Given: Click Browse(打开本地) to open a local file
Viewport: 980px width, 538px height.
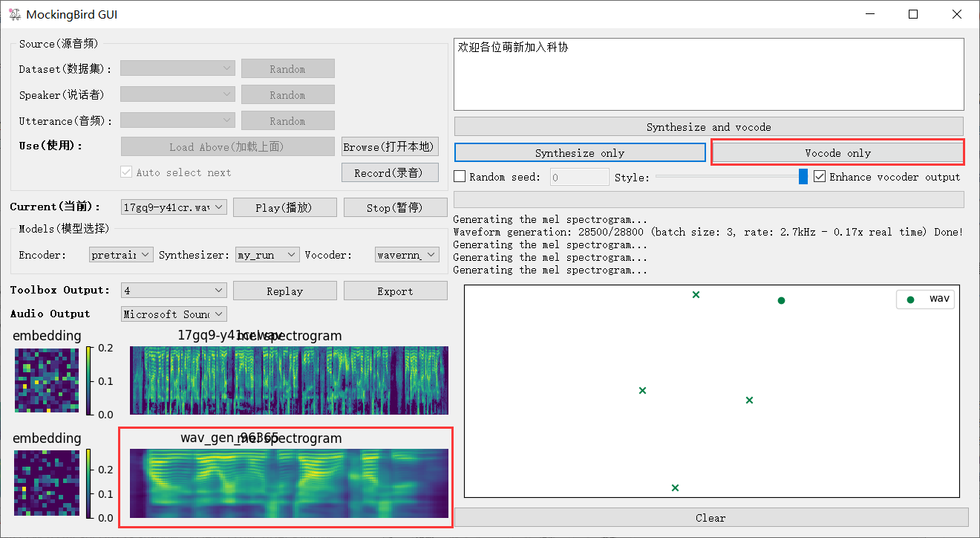Looking at the screenshot, I should coord(389,146).
